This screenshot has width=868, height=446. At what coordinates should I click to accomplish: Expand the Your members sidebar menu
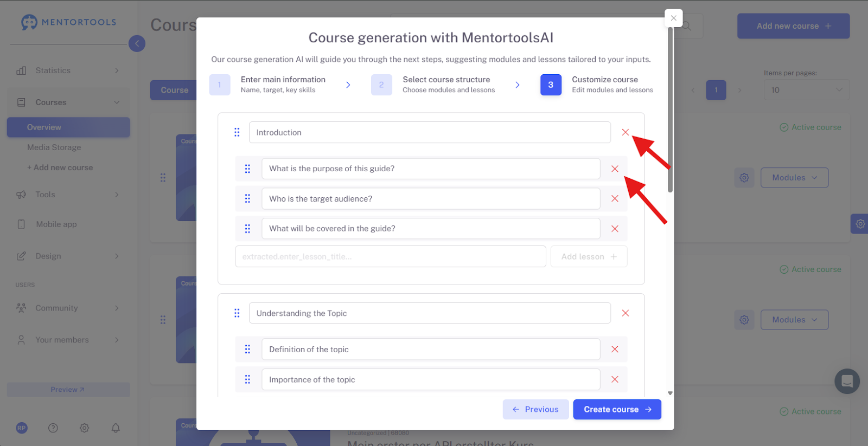pyautogui.click(x=68, y=340)
